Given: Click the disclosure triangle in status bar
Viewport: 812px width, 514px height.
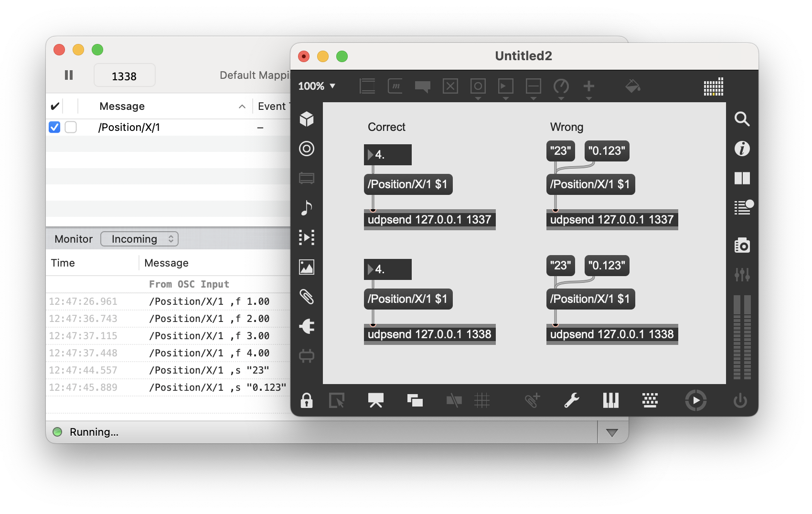Looking at the screenshot, I should (612, 432).
